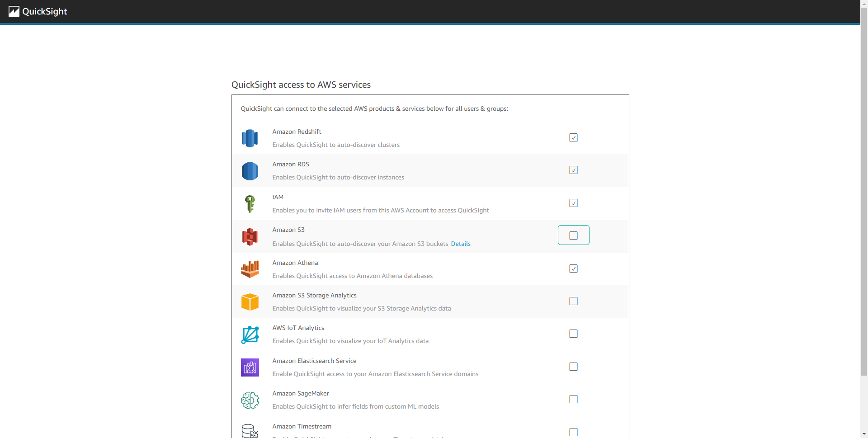Screen dimensions: 868x438
Task: Enable the Amazon S3 checkbox
Action: 573,235
